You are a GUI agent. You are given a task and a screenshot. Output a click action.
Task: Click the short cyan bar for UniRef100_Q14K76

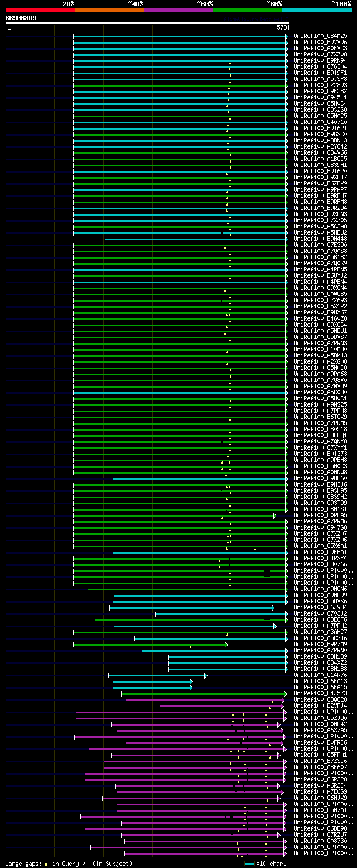(157, 675)
